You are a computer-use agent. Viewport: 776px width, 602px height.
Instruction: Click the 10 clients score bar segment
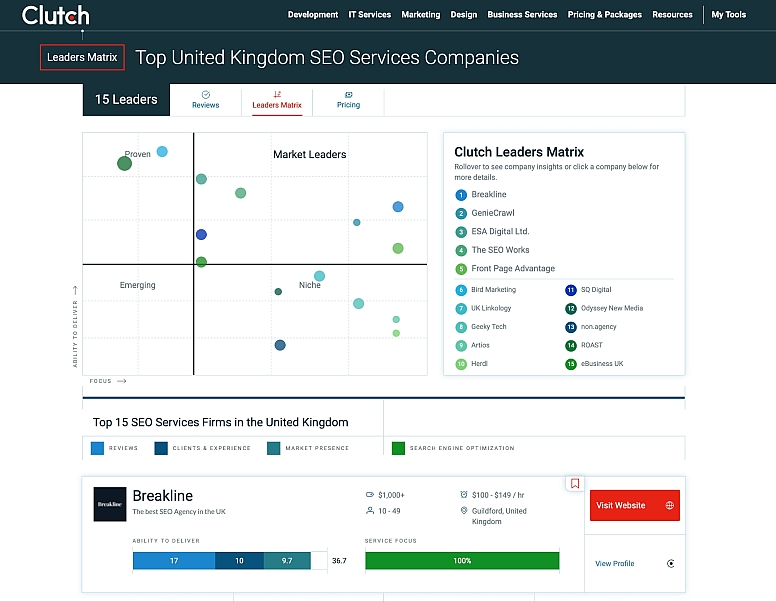point(239,560)
